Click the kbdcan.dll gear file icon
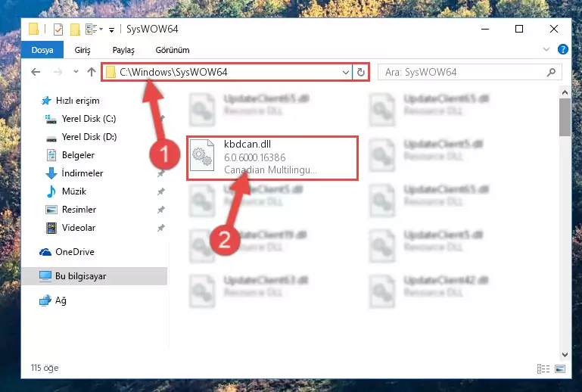Image resolution: width=582 pixels, height=392 pixels. coord(202,155)
